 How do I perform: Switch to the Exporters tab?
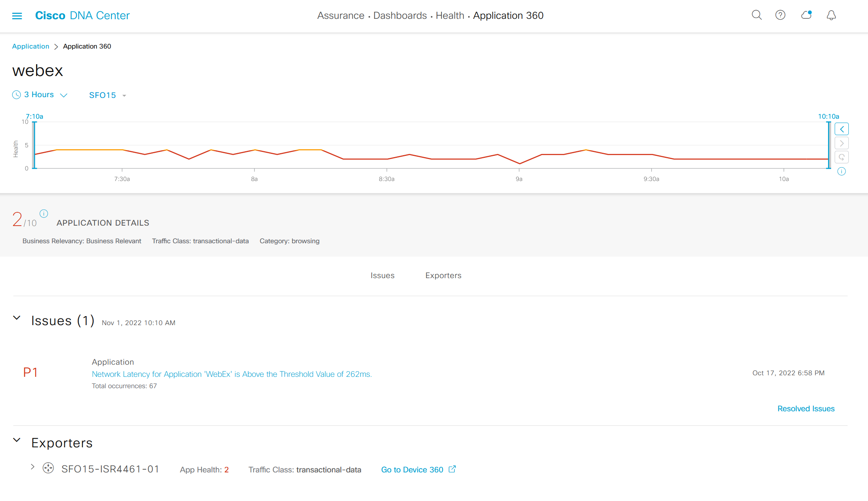pyautogui.click(x=443, y=275)
